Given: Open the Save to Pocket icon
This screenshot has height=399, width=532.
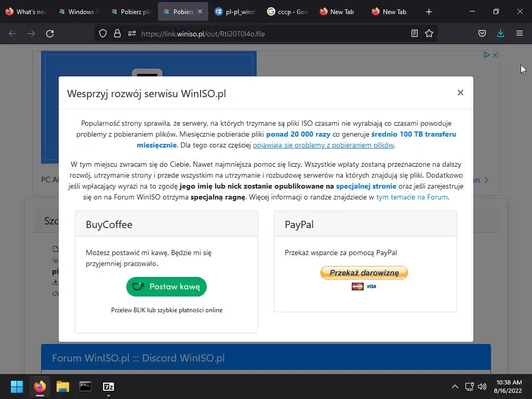Looking at the screenshot, I should [x=482, y=34].
